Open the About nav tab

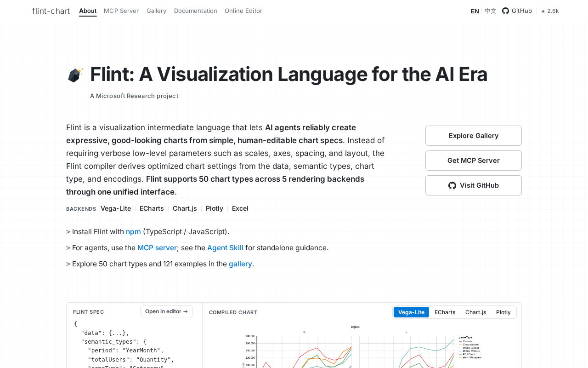88,11
